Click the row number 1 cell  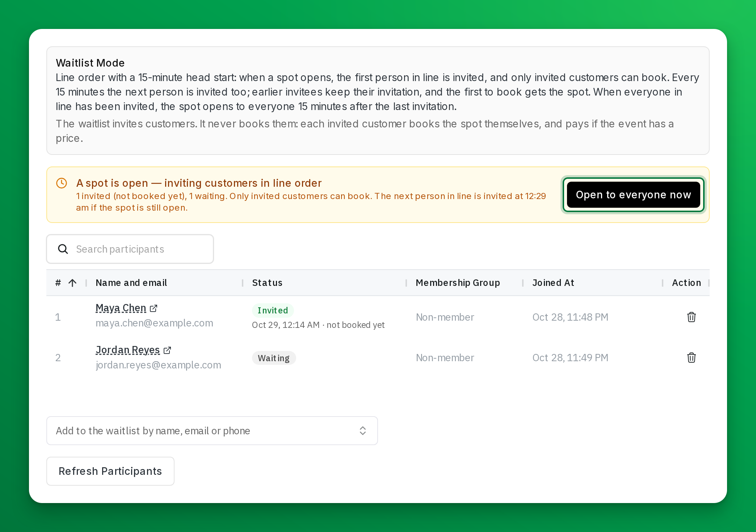click(58, 317)
